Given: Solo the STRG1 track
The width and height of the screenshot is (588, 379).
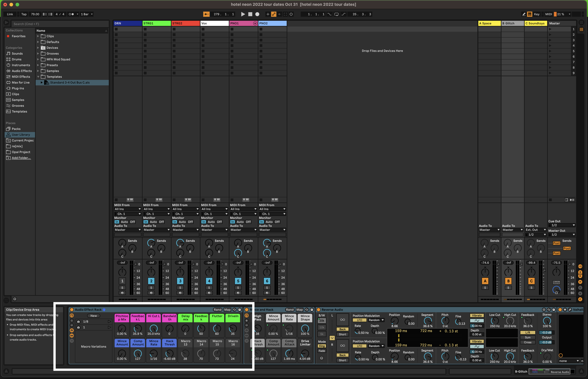Looking at the screenshot, I should [x=151, y=288].
